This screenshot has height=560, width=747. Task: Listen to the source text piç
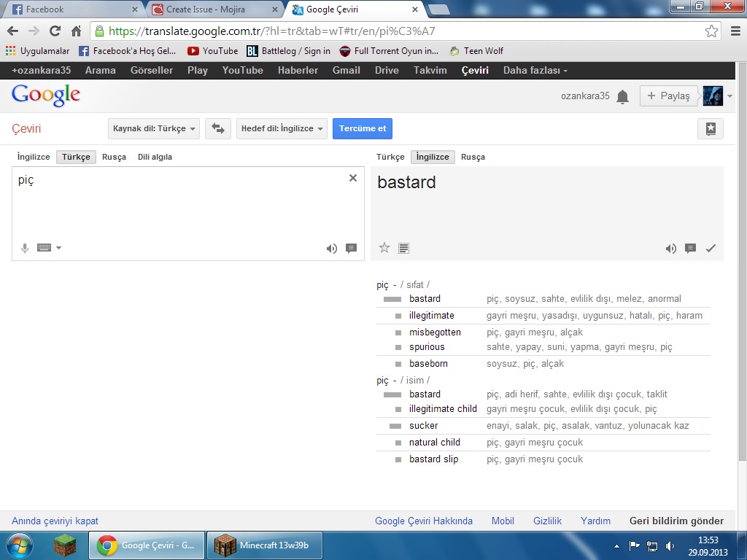332,248
